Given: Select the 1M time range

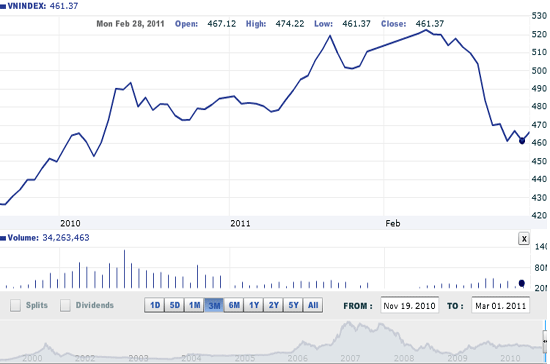Looking at the screenshot, I should coord(194,305).
